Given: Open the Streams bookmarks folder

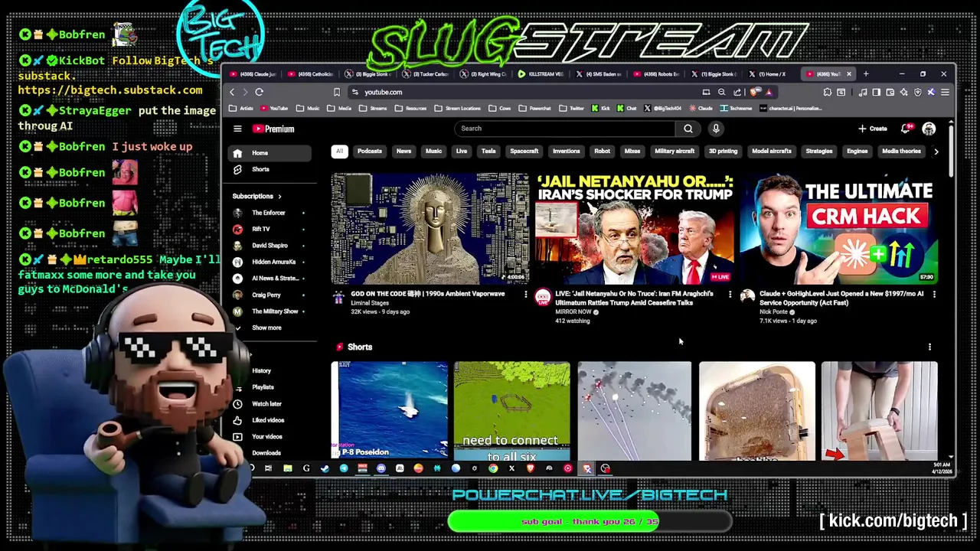Looking at the screenshot, I should tap(374, 109).
